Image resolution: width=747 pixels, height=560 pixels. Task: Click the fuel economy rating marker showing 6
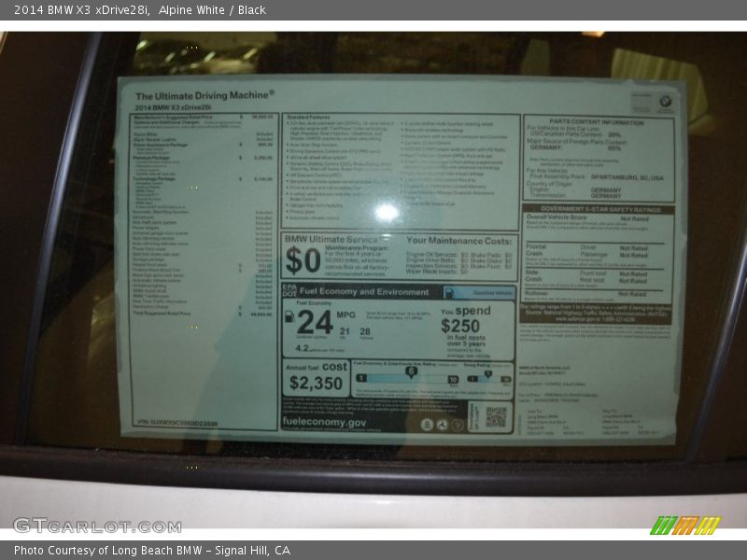tap(411, 371)
